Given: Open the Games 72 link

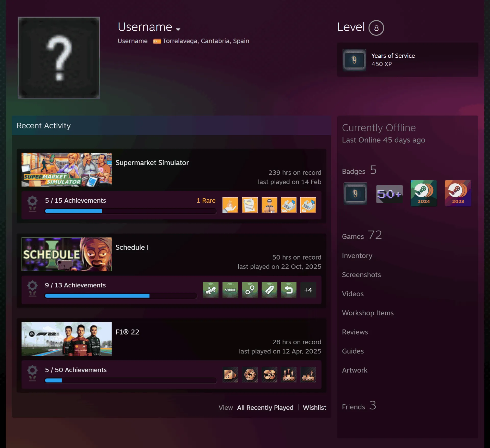Looking at the screenshot, I should [x=362, y=235].
